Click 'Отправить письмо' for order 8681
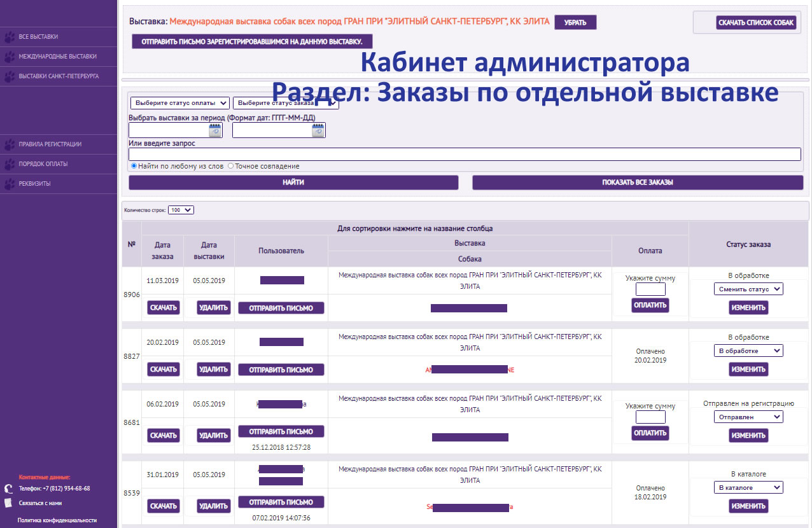Image resolution: width=812 pixels, height=528 pixels. pos(281,432)
